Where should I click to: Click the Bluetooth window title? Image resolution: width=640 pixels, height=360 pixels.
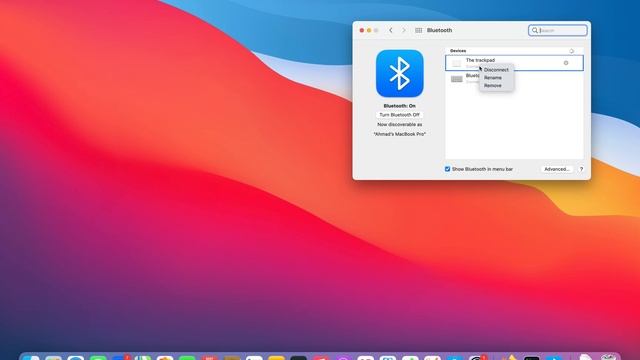(439, 30)
